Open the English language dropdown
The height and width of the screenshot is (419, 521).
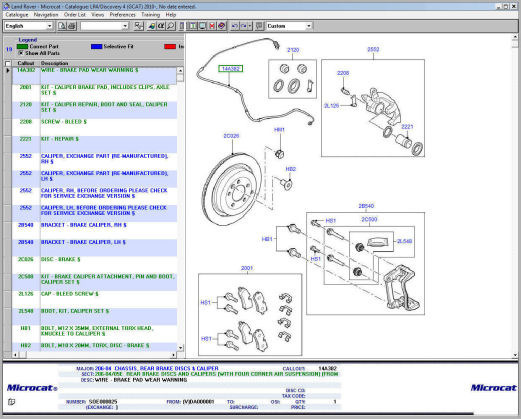(49, 26)
